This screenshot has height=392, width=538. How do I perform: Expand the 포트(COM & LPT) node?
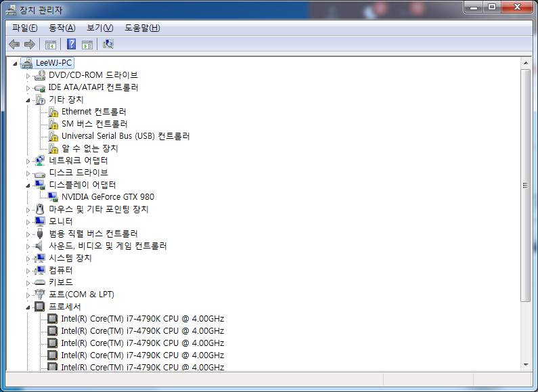click(x=28, y=295)
